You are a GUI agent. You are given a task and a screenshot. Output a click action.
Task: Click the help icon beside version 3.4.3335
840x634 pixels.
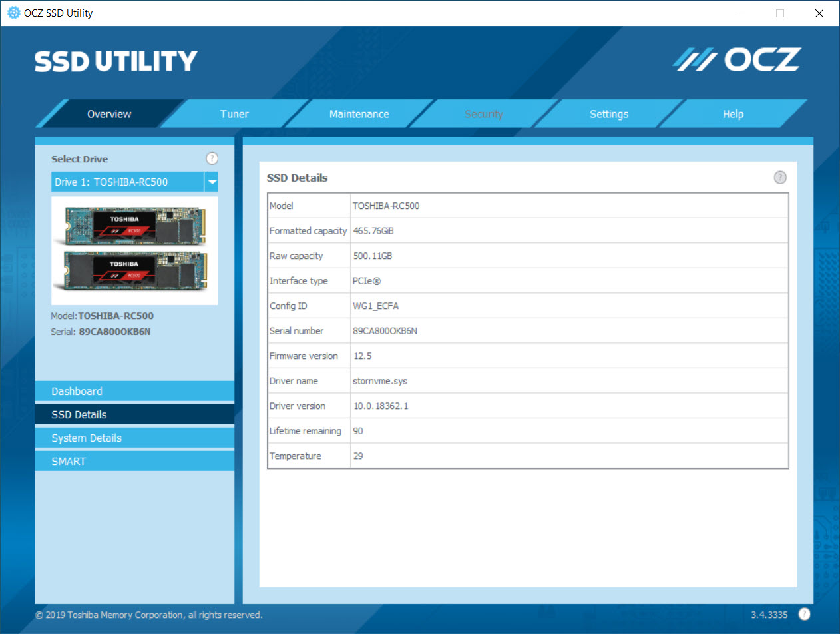pyautogui.click(x=804, y=614)
